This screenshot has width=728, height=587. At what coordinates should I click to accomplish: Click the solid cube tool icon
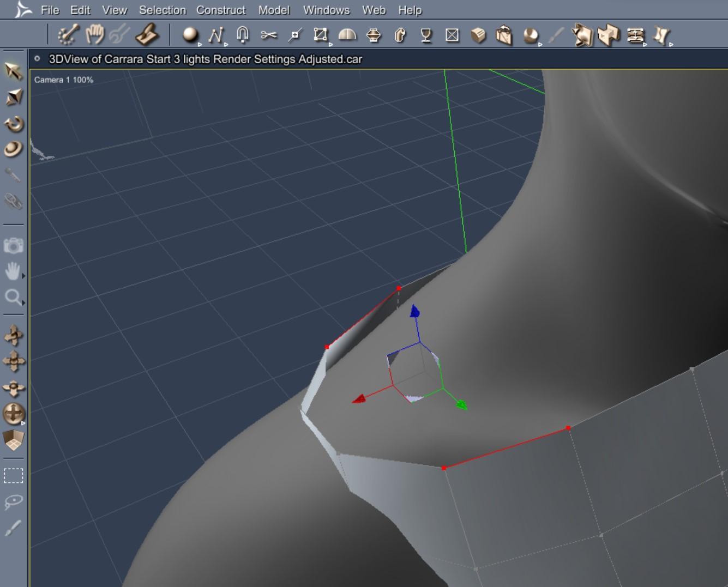(478, 35)
